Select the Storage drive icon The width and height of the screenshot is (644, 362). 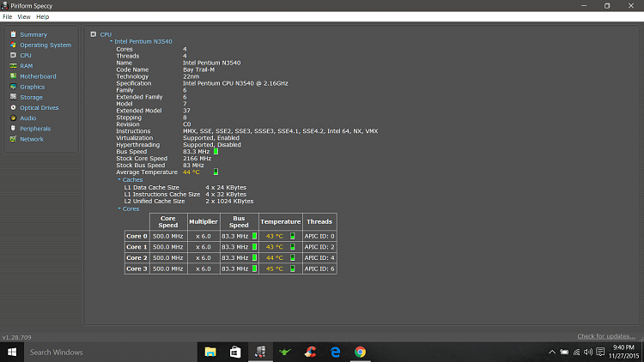(13, 97)
